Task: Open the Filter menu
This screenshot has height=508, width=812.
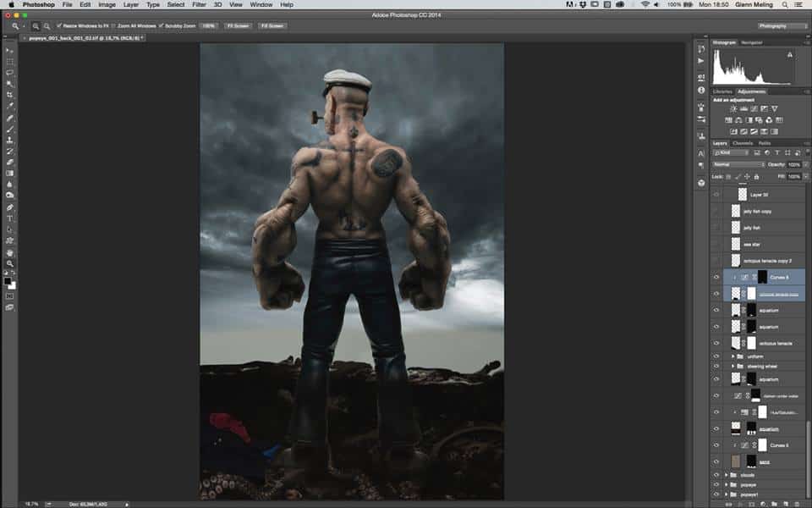Action: (x=198, y=4)
